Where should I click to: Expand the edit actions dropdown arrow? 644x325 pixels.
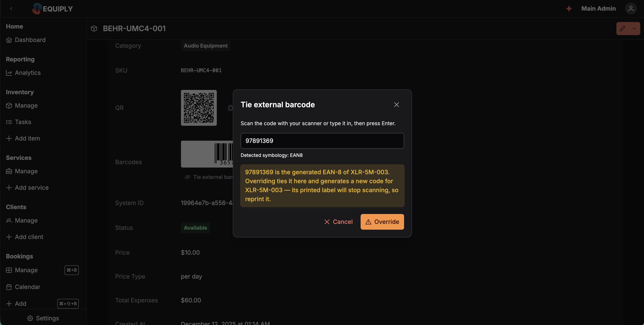[x=634, y=29]
